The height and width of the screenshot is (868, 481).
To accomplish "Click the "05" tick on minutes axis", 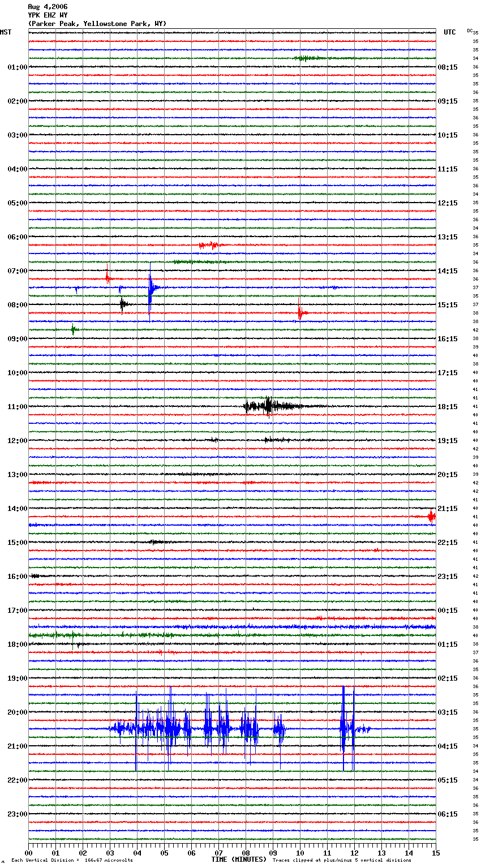I will click(x=164, y=853).
